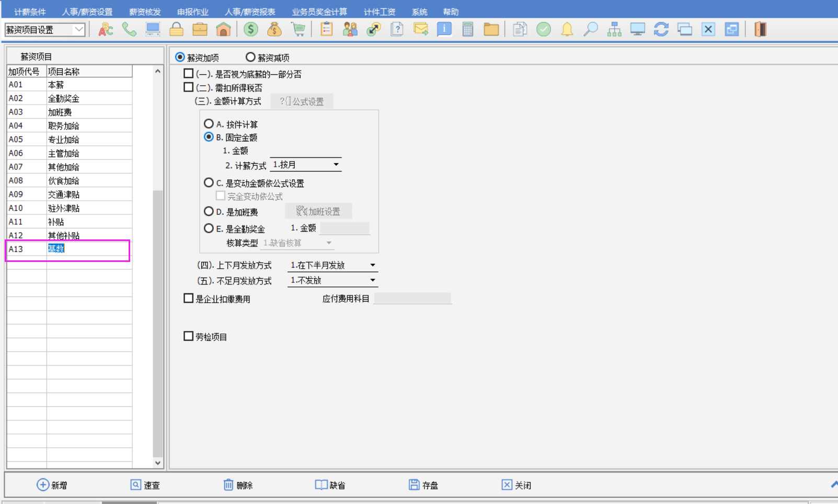Viewport: 838px width, 504px height.
Task: Open the calculator toolbar icon
Action: point(468,29)
